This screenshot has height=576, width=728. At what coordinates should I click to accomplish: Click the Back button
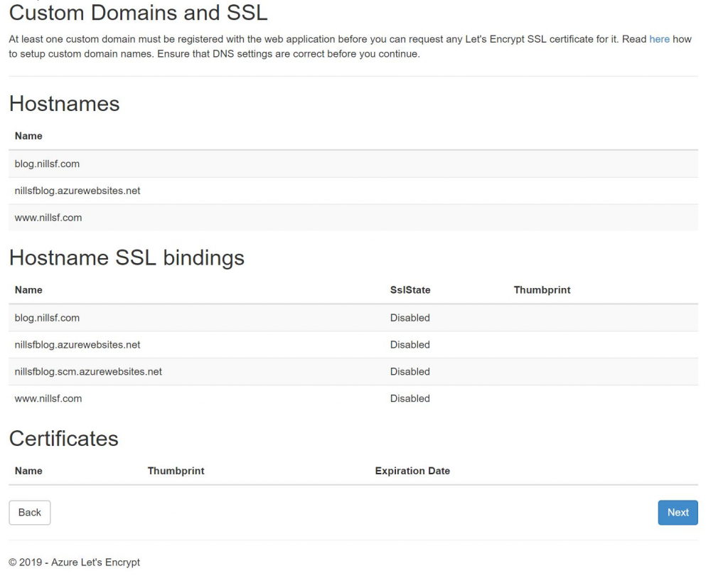pyautogui.click(x=30, y=513)
